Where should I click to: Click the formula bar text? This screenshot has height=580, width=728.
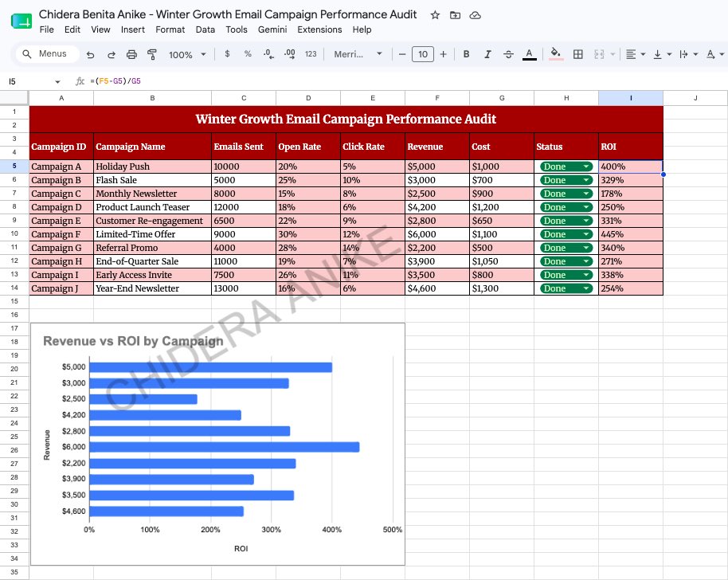(115, 81)
